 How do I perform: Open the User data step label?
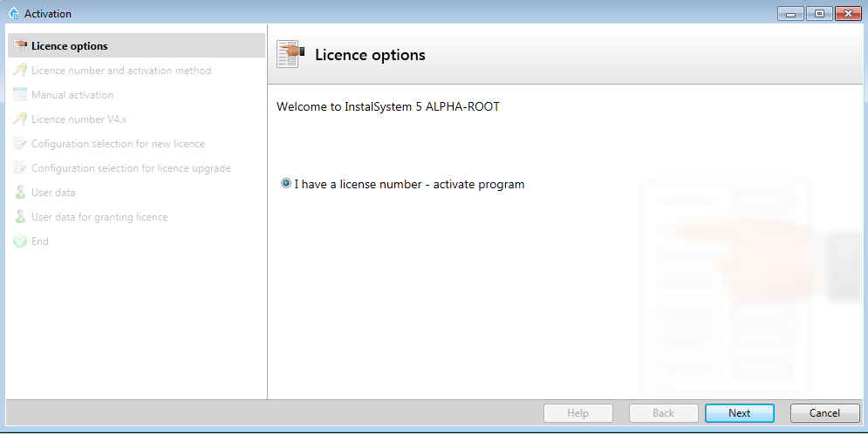53,192
